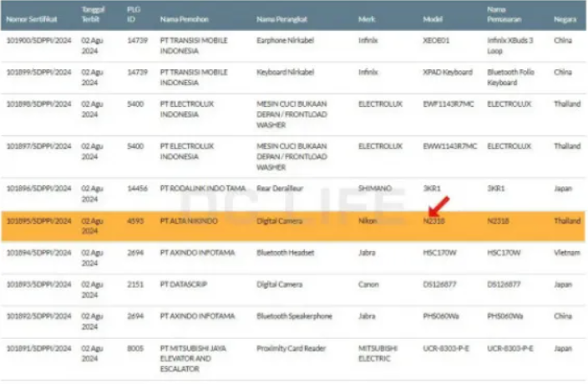Select certificate number 101893/SDPPI/2024

(39, 285)
